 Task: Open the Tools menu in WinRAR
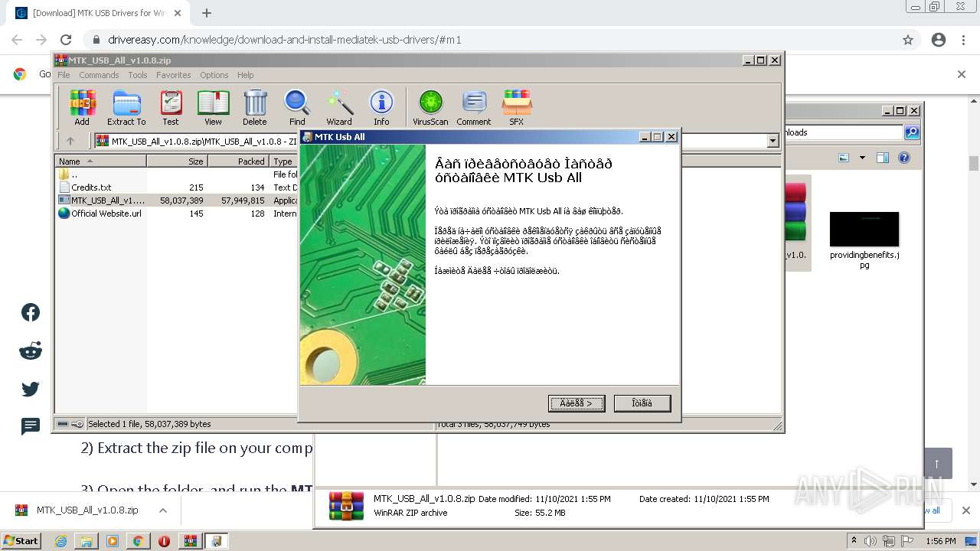pyautogui.click(x=138, y=75)
